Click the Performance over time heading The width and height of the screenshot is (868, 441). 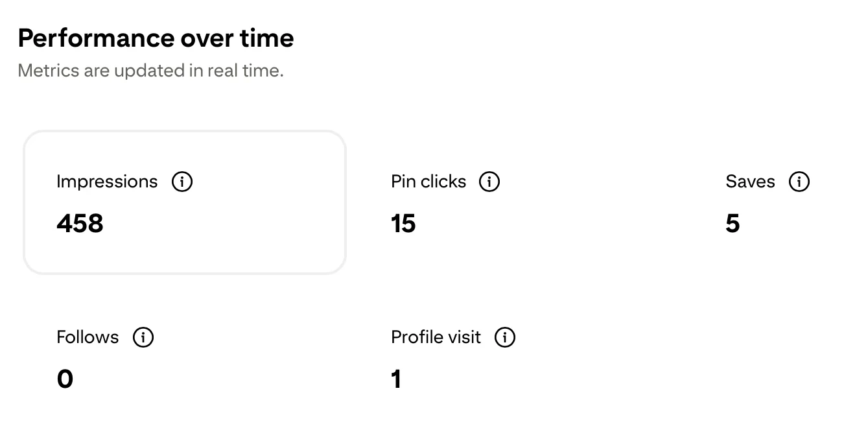(156, 39)
